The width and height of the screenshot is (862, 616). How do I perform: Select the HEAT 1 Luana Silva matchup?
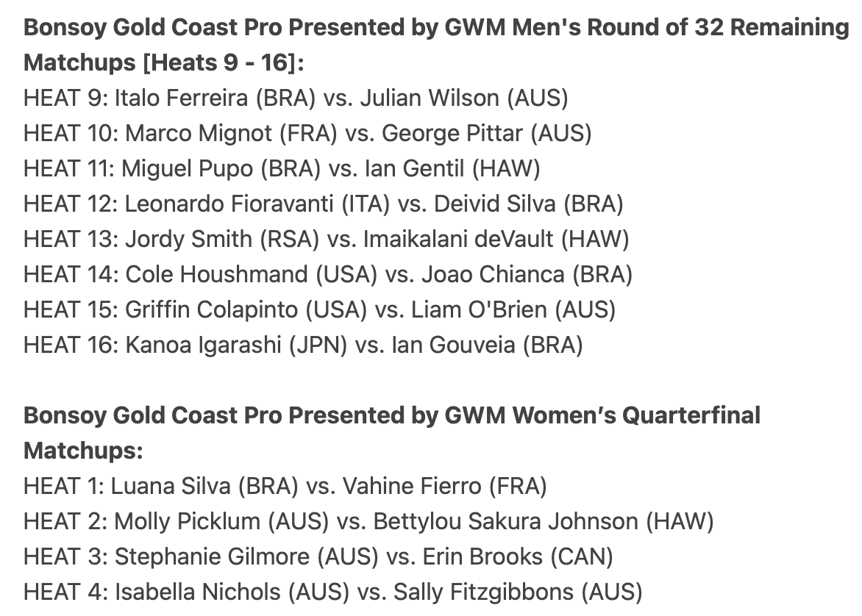(285, 487)
